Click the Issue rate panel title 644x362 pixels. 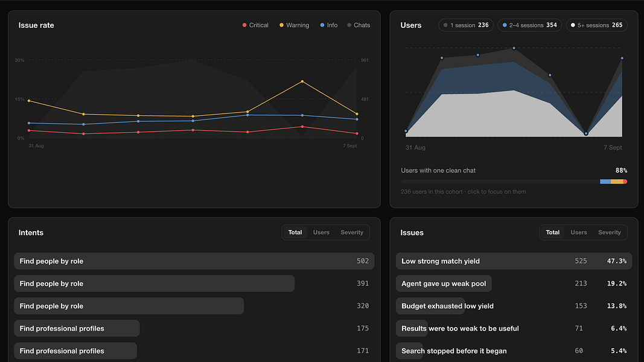click(36, 25)
